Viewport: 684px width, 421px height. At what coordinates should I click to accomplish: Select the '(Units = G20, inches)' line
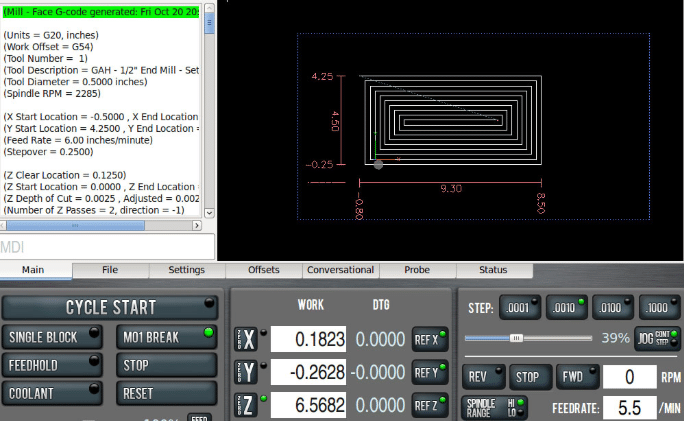(51, 35)
